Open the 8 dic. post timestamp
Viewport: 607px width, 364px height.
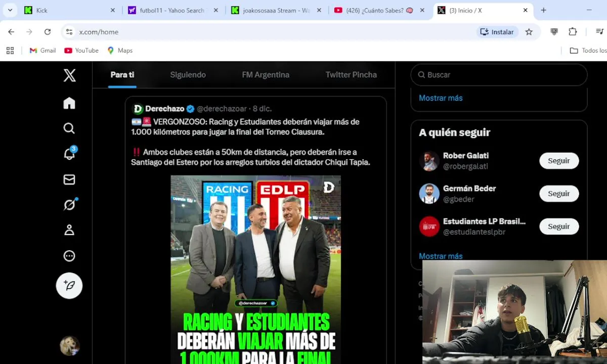262,109
